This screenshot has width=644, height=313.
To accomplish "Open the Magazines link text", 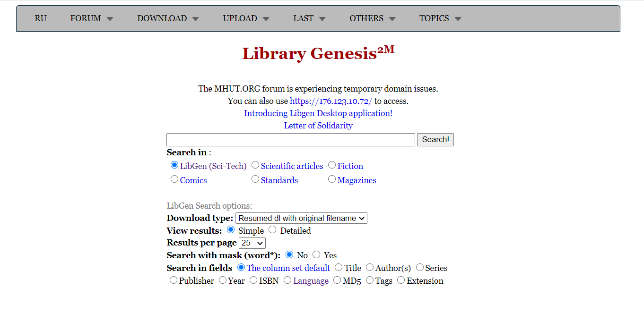I will click(x=357, y=180).
